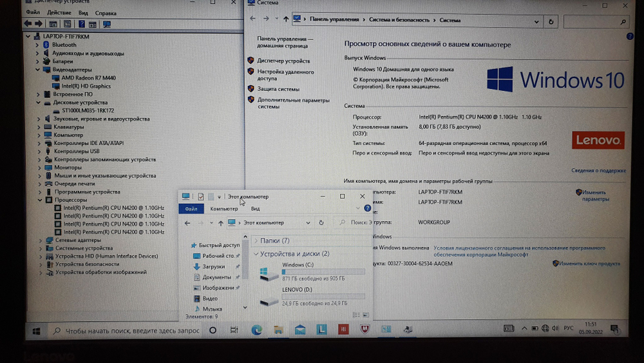Click up arrow in System window
Screen dimensions: 644x363
[286, 19]
